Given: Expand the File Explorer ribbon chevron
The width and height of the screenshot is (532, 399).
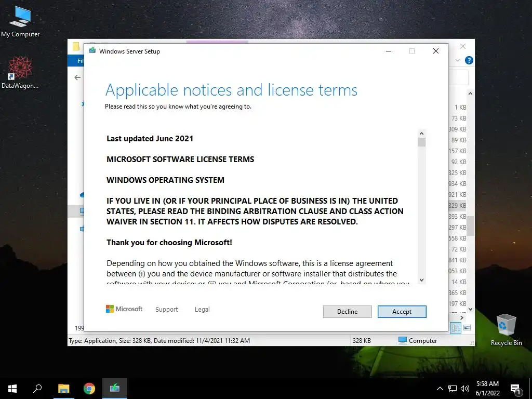Looking at the screenshot, I should click(458, 60).
